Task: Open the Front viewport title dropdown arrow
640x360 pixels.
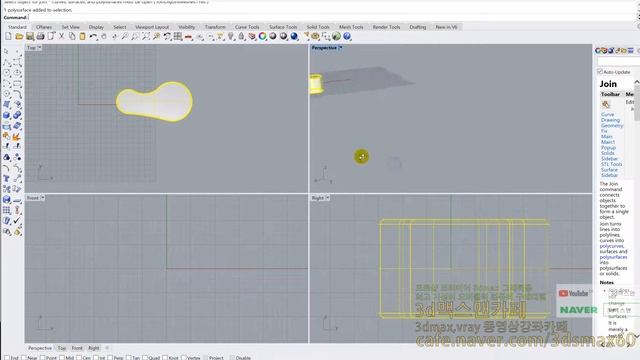Action: pyautogui.click(x=42, y=198)
